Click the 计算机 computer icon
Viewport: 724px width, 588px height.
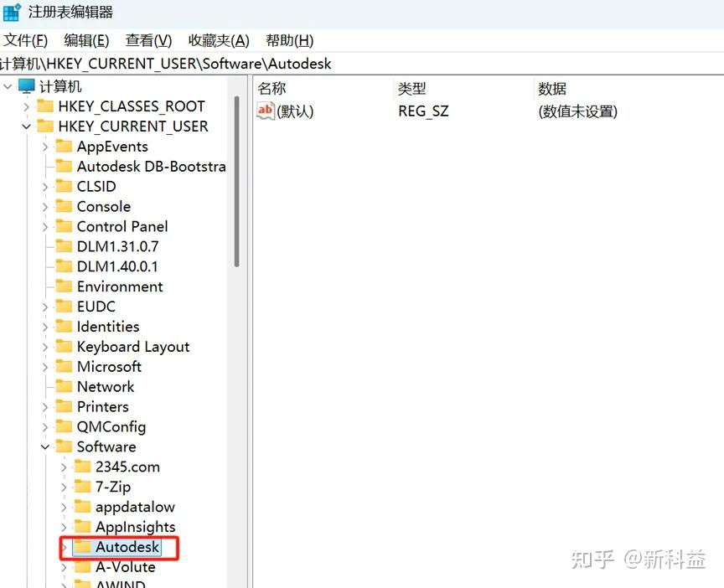(26, 85)
